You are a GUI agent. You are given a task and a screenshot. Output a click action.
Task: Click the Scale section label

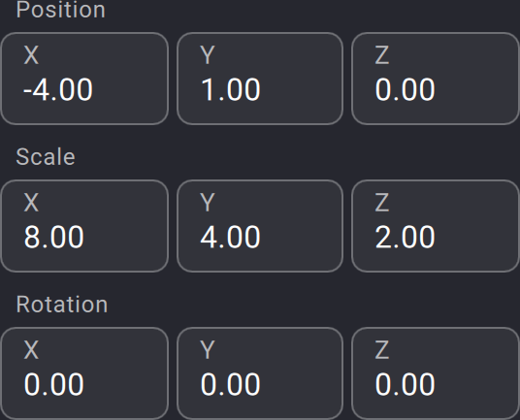pyautogui.click(x=46, y=157)
